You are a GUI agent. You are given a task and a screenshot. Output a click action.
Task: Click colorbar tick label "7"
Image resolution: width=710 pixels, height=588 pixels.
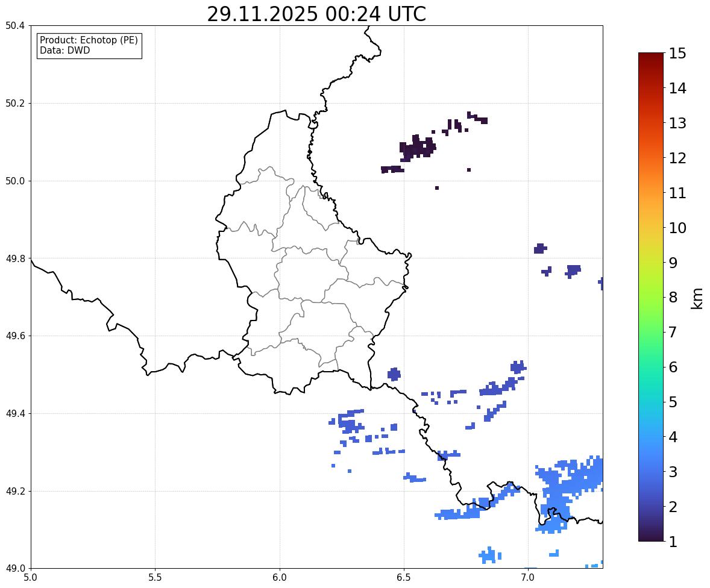click(673, 332)
